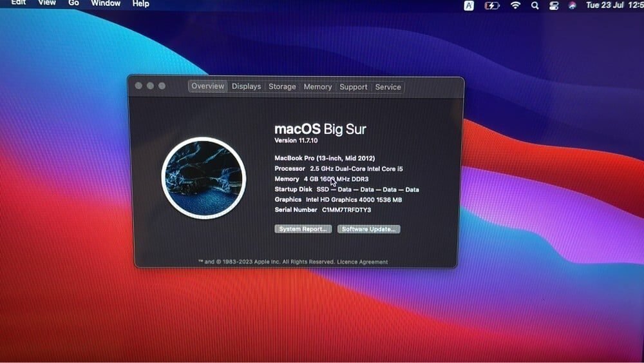The width and height of the screenshot is (644, 363).
Task: Switch to the Storage tab
Action: pos(282,87)
